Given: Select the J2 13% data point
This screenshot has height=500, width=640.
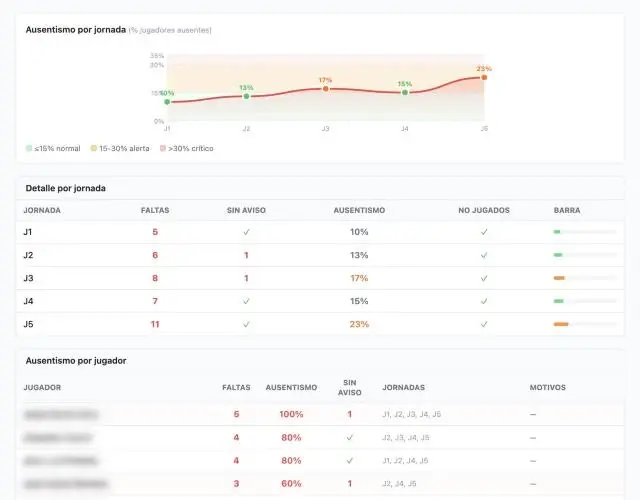Looking at the screenshot, I should 246,96.
